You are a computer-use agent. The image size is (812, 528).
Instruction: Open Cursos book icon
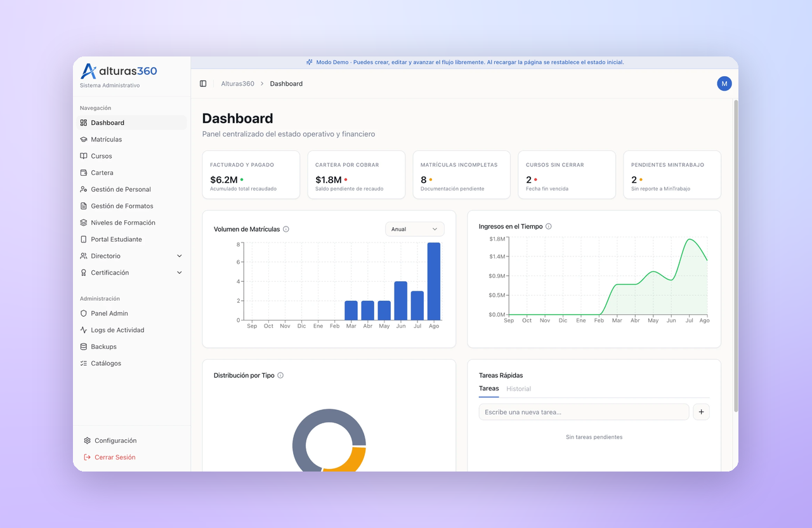click(x=84, y=156)
